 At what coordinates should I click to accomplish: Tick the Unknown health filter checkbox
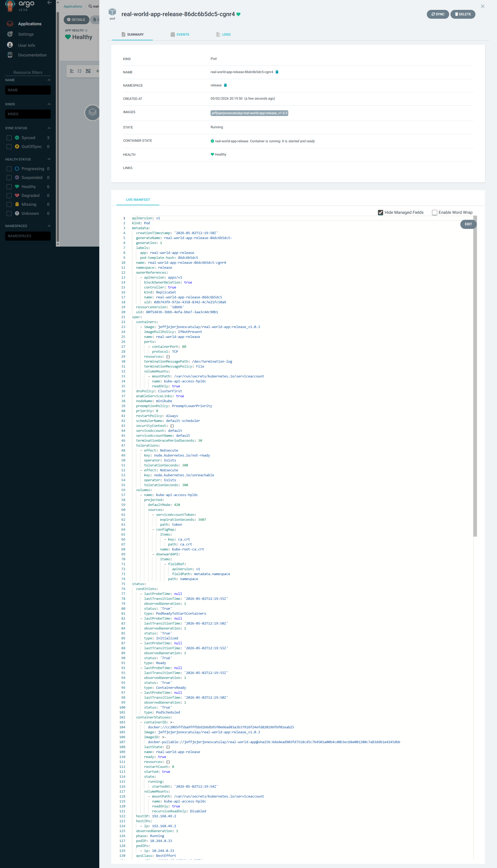pyautogui.click(x=9, y=213)
